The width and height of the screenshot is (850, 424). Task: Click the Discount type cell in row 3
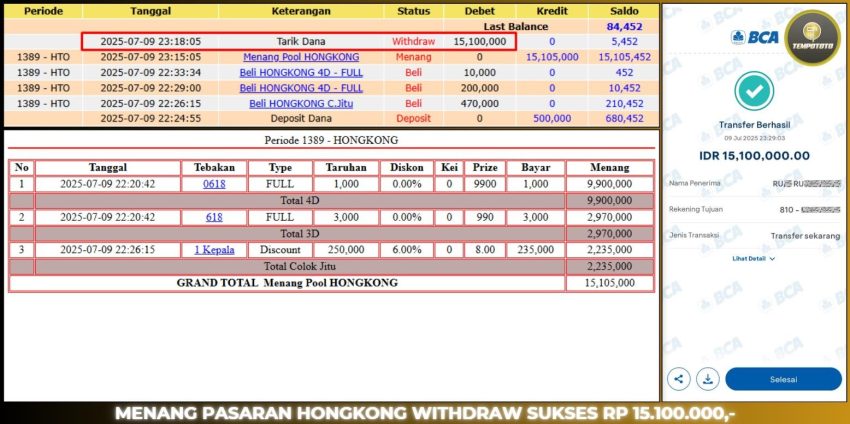point(280,249)
